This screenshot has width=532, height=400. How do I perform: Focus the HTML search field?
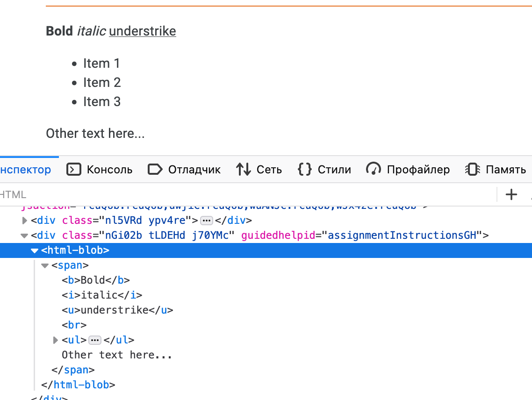pos(234,194)
